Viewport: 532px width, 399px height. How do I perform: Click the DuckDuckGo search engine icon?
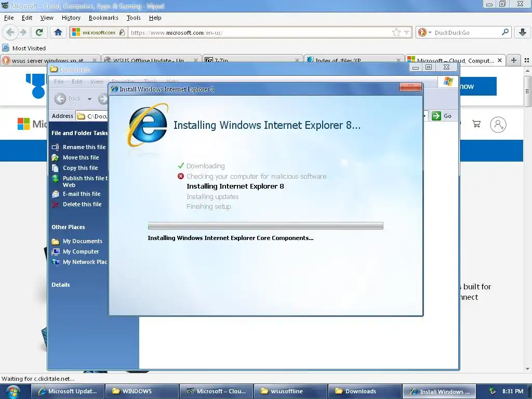click(x=422, y=32)
